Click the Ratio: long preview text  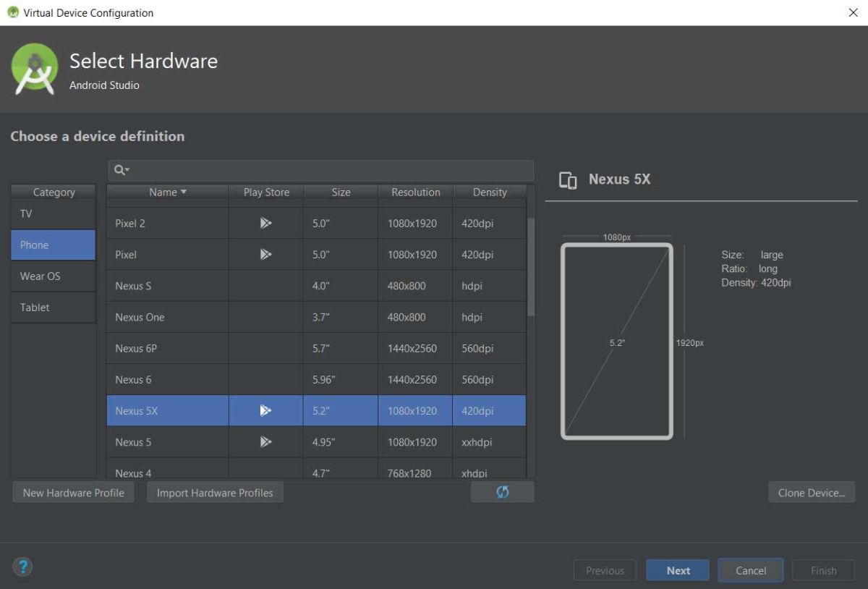coord(749,268)
